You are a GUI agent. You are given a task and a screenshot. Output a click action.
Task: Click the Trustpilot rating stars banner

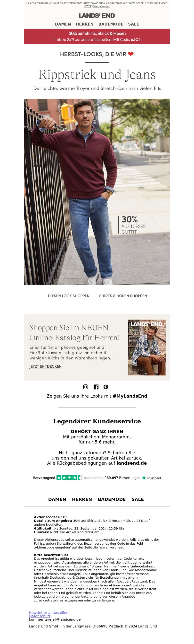[97, 478]
